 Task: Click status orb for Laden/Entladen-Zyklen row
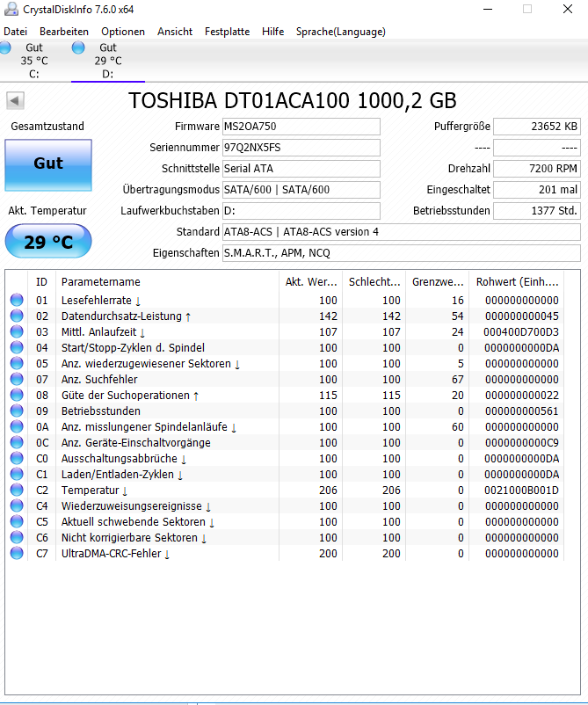pos(17,474)
